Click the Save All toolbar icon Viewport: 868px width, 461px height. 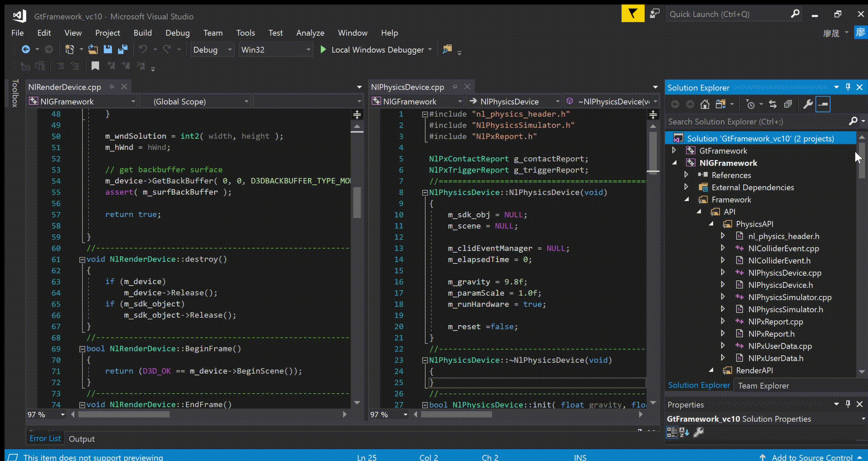pyautogui.click(x=123, y=49)
